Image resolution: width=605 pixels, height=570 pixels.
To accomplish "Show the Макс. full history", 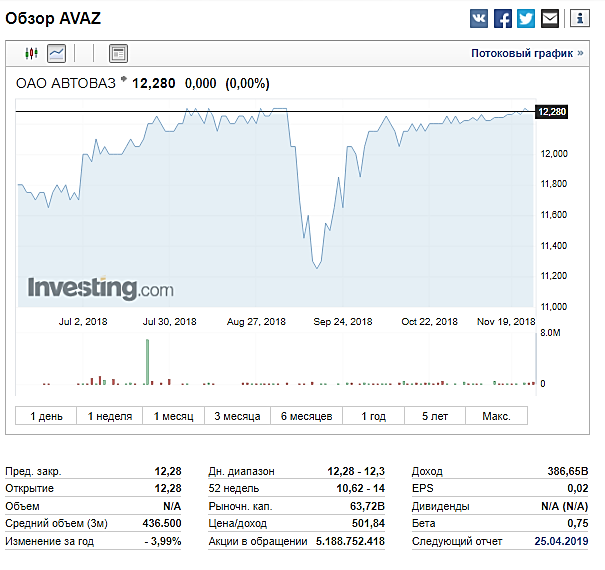I will (x=497, y=416).
